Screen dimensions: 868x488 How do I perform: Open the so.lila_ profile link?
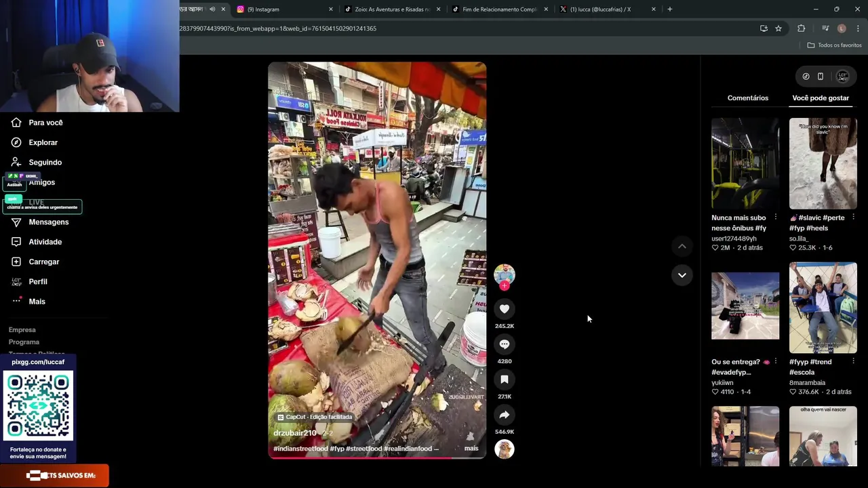point(797,239)
